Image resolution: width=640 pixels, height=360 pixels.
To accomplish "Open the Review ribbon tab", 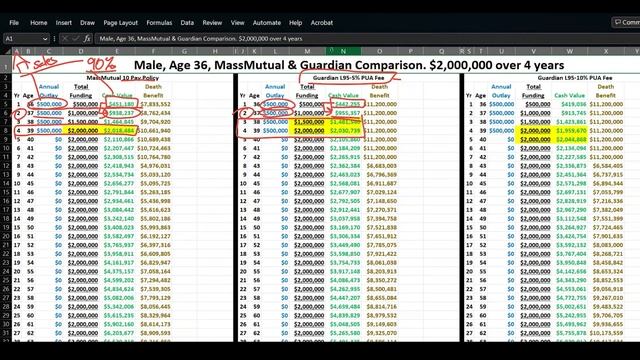I will [x=212, y=23].
